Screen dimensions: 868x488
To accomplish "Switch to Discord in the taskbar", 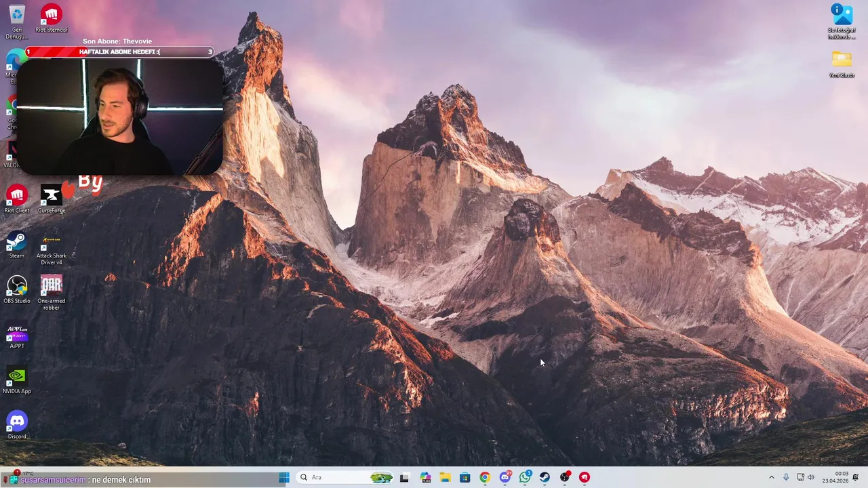I will 505,477.
